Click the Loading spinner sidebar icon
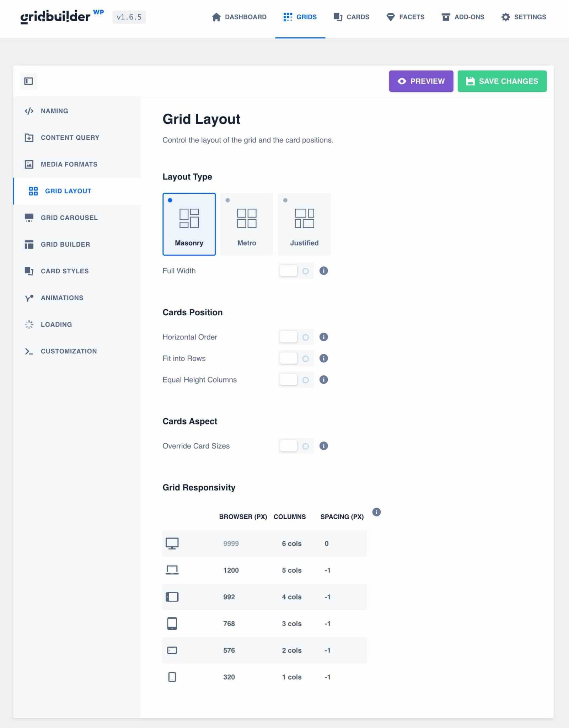This screenshot has height=728, width=569. [x=29, y=325]
